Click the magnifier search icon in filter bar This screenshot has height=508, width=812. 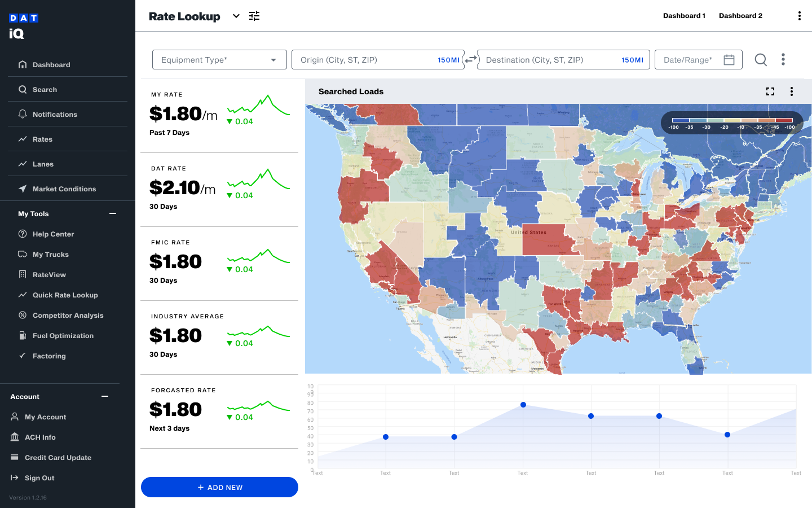tap(761, 59)
